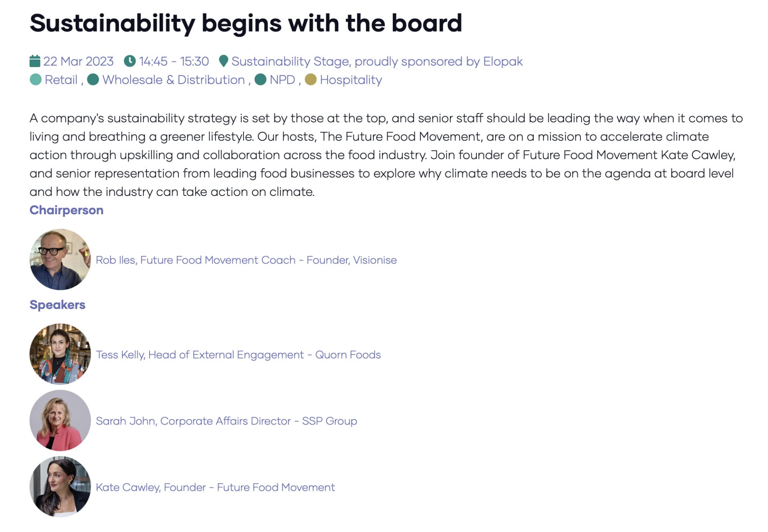Select the Hospitality category link
The height and width of the screenshot is (532, 768).
point(351,80)
